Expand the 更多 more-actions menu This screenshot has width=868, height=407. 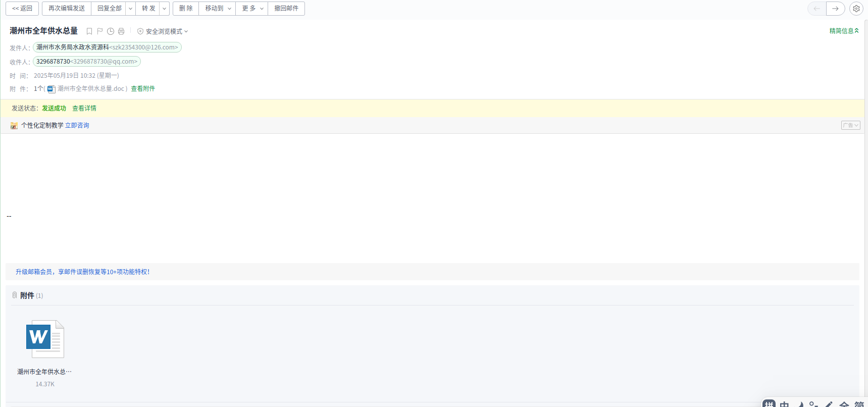(252, 9)
